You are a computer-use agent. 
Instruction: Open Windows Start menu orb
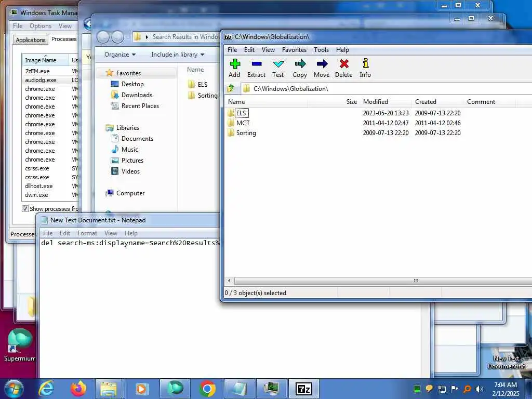[x=14, y=389]
